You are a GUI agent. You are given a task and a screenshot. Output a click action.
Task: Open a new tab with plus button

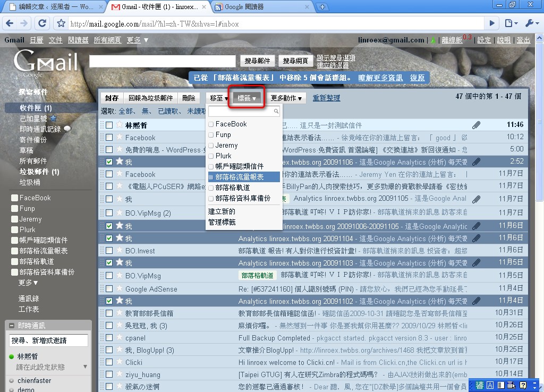322,6
